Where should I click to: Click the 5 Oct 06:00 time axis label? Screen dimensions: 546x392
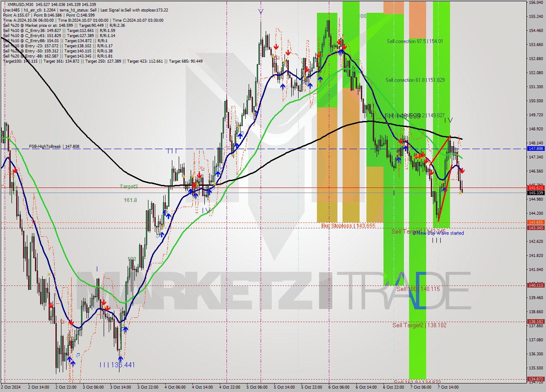click(257, 387)
